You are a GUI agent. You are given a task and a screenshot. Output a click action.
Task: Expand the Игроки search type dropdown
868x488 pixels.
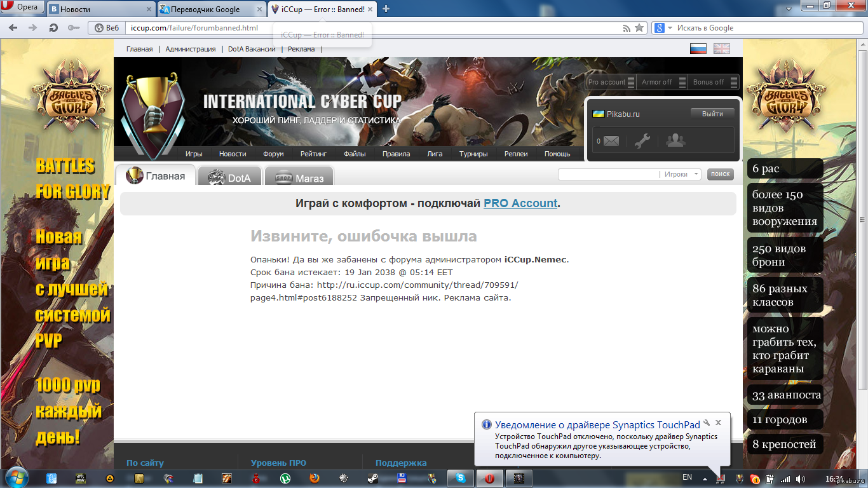[x=682, y=174]
